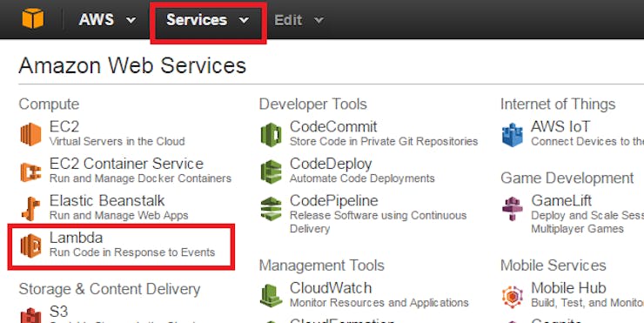Viewport: 644px width, 323px height.
Task: Click the AWS IoT icon
Action: [513, 134]
